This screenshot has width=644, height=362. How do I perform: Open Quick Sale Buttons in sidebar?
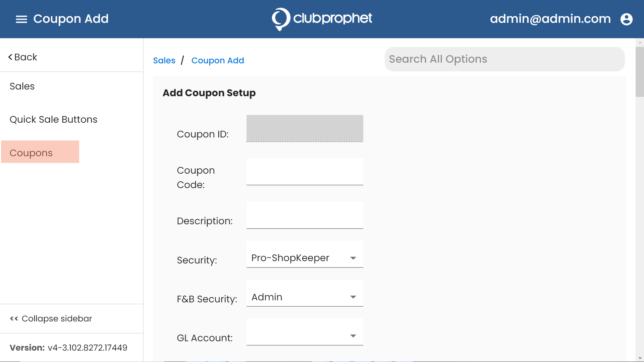click(x=53, y=119)
